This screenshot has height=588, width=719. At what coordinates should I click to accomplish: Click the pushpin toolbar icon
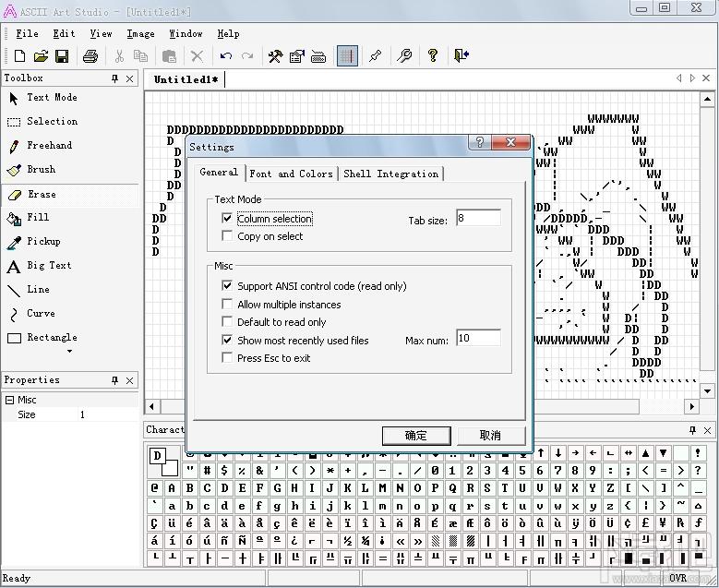(x=375, y=56)
